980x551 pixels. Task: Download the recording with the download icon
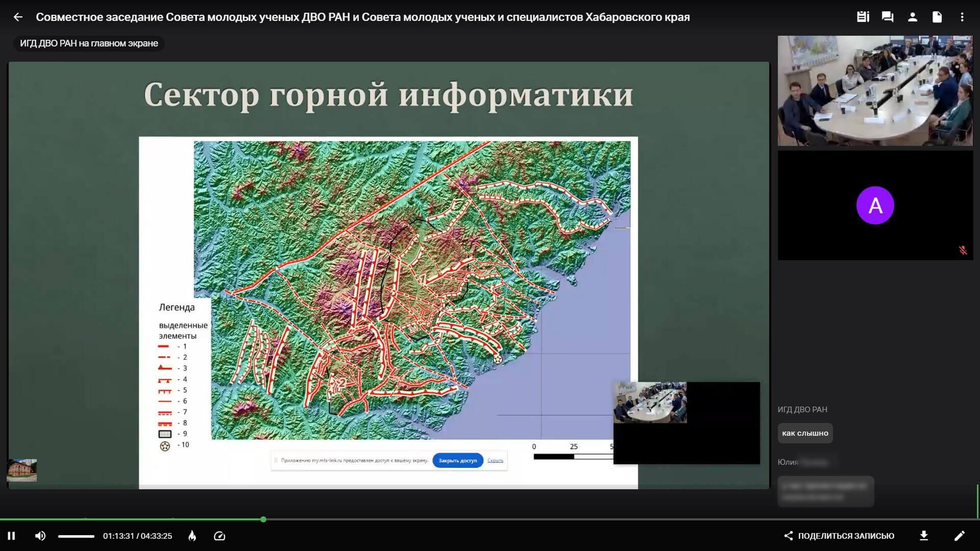point(924,536)
